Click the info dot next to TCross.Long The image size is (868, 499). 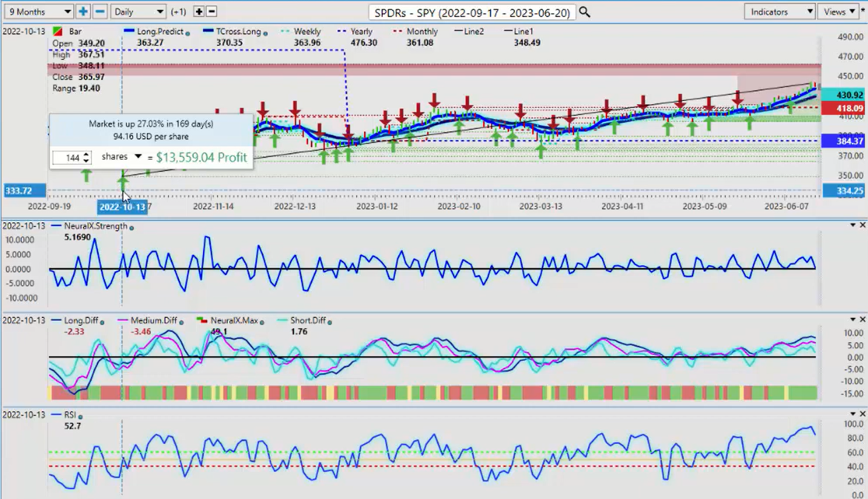point(265,33)
